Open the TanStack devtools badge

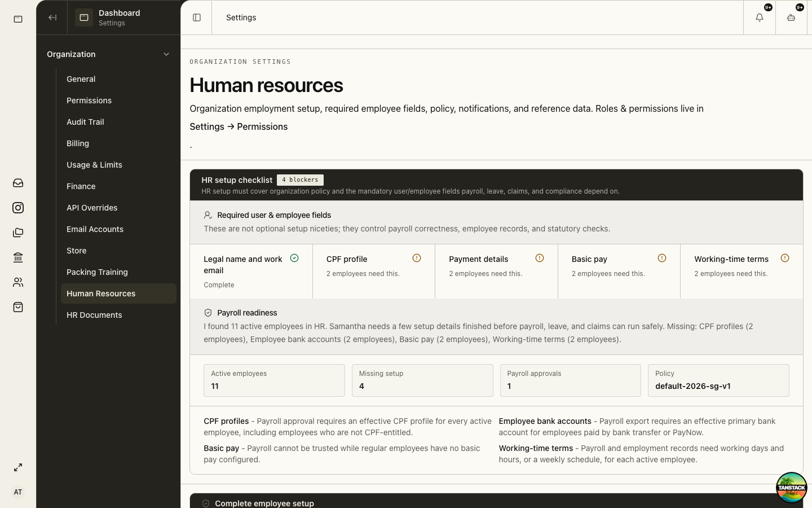[791, 488]
